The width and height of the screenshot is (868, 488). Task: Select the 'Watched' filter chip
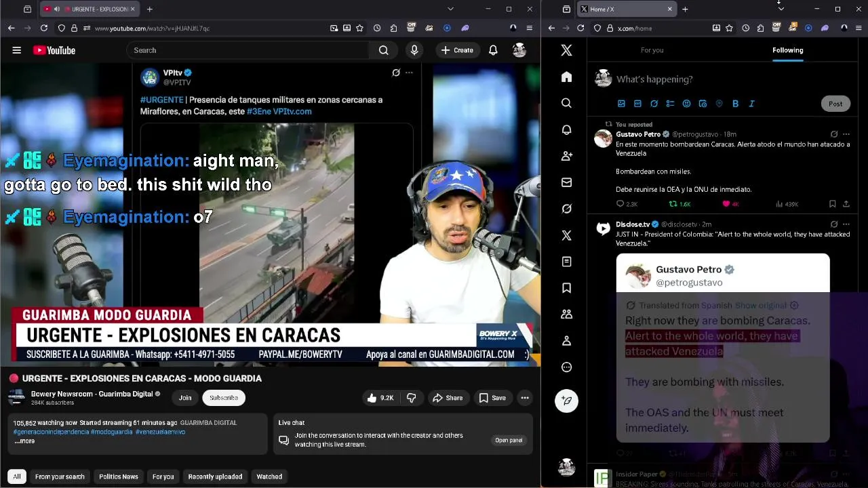(x=269, y=476)
